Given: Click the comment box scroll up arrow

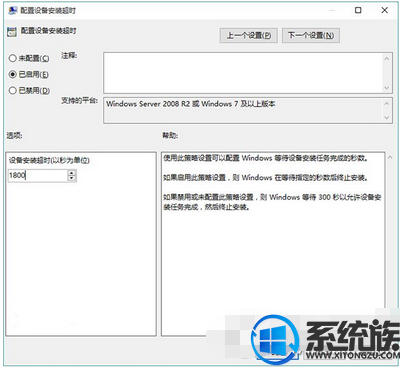Looking at the screenshot, I should (387, 59).
